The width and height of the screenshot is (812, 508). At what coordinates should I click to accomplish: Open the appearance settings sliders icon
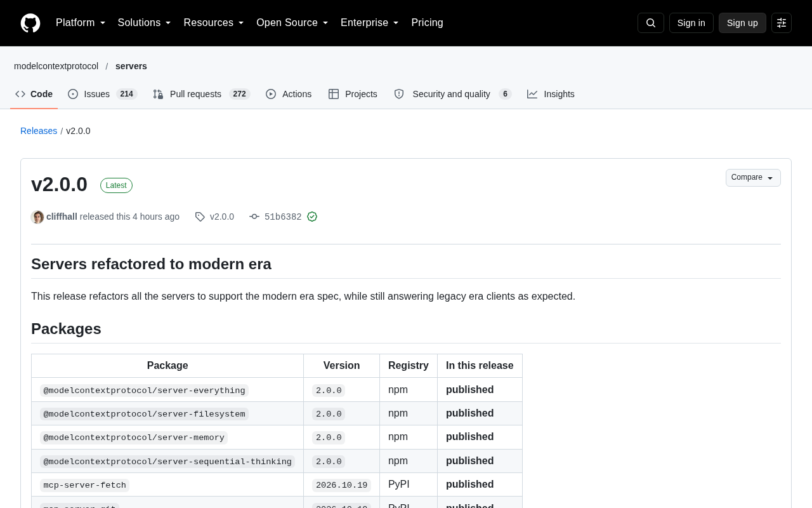click(782, 23)
